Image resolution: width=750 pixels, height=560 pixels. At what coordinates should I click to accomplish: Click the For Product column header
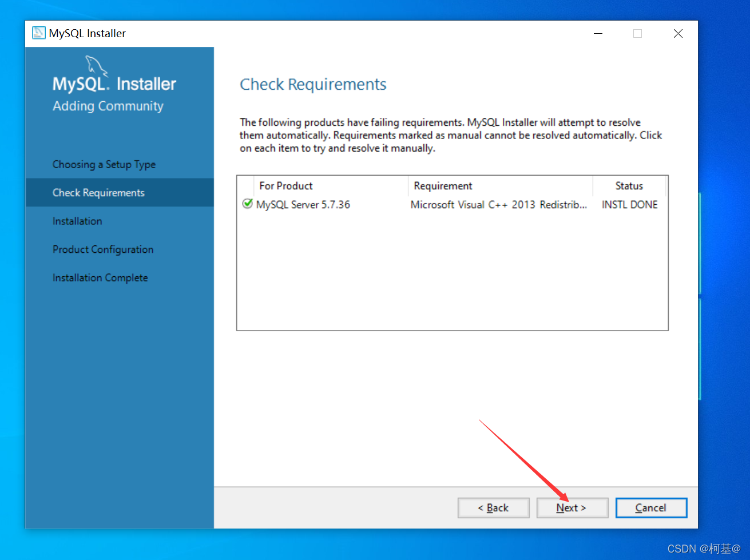click(x=331, y=186)
